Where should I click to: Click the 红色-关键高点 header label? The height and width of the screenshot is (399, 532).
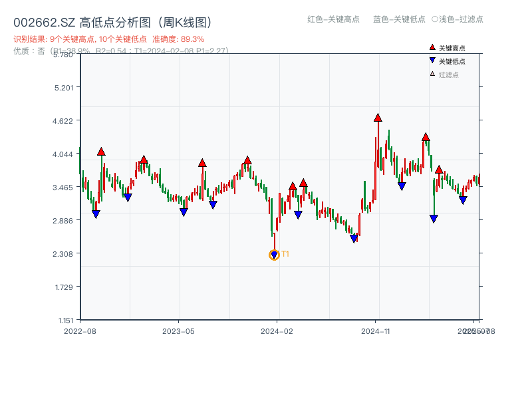coord(333,19)
